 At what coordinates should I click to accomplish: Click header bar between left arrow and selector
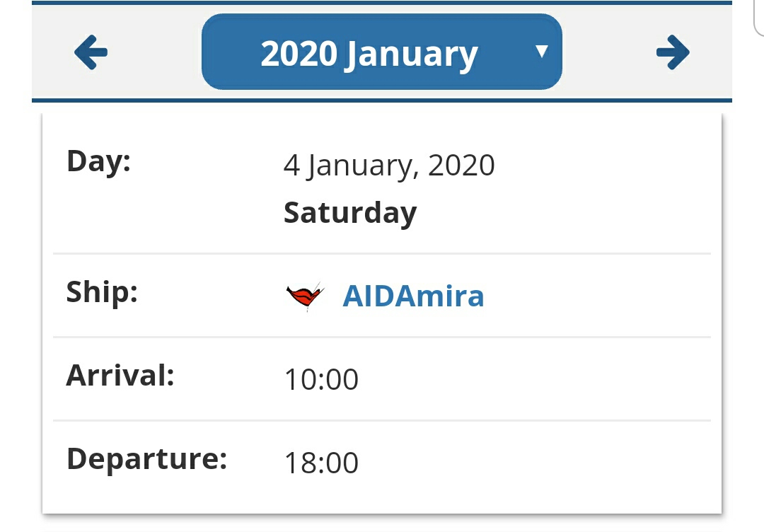156,52
